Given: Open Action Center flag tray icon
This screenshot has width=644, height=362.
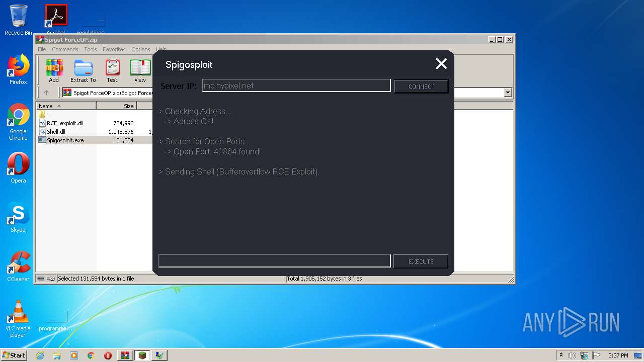Looking at the screenshot, I should (596, 355).
